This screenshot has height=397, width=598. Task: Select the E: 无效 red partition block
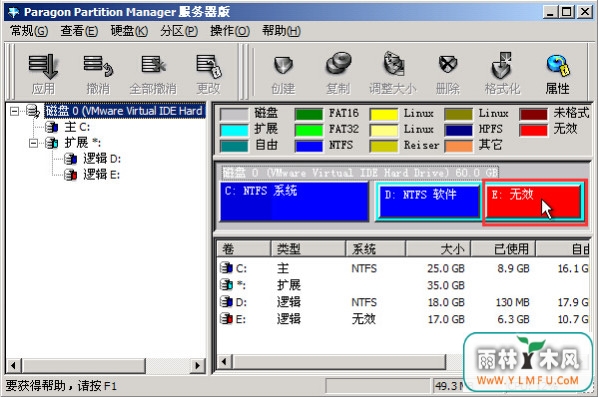pos(535,202)
